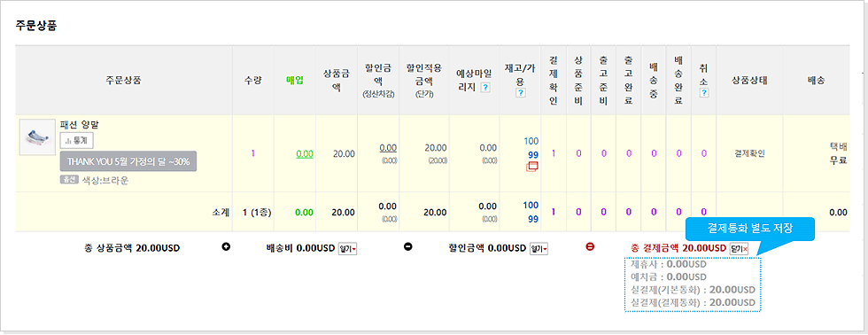Click the 패션 양말 product name
868x335 pixels.
pos(79,125)
